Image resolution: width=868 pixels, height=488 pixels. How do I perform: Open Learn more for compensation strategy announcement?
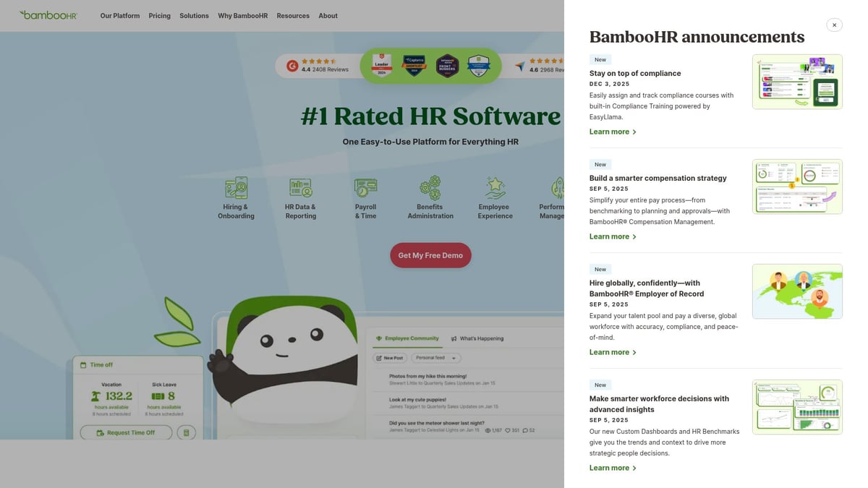pos(608,236)
